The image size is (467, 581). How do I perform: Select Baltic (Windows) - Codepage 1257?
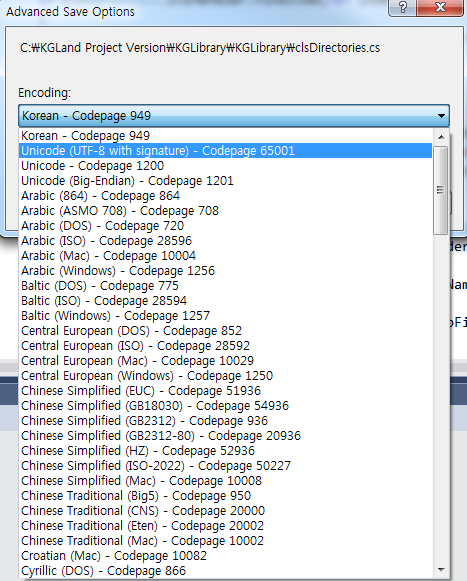[x=225, y=316]
